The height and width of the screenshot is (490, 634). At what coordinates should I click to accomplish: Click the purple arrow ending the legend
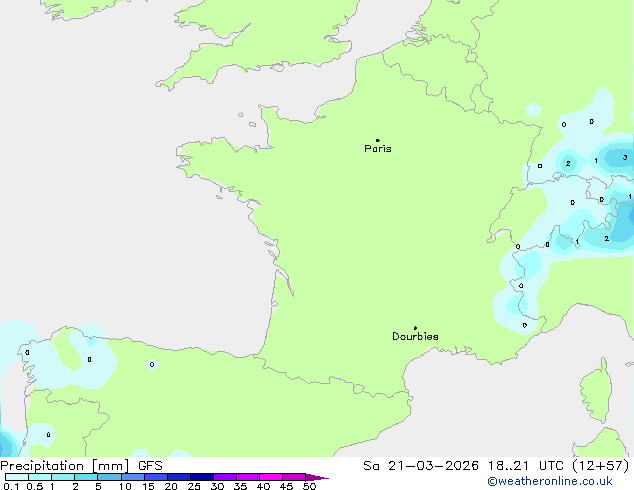(x=317, y=477)
